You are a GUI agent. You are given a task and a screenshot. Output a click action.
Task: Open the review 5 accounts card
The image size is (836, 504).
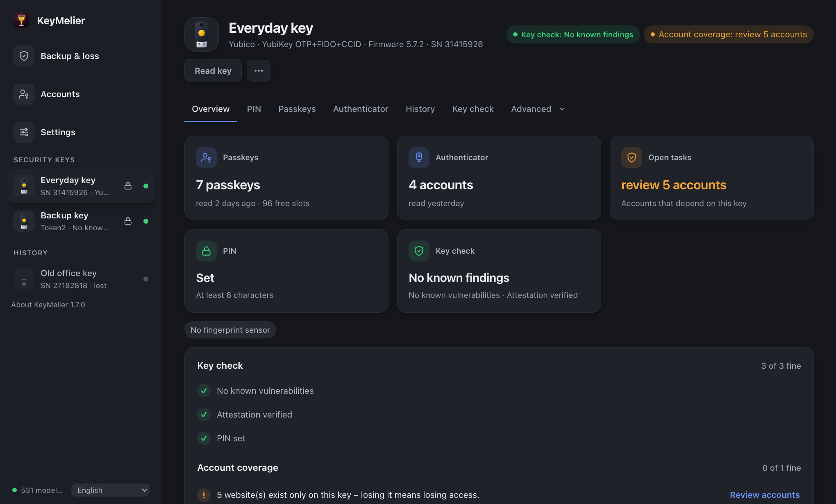711,178
